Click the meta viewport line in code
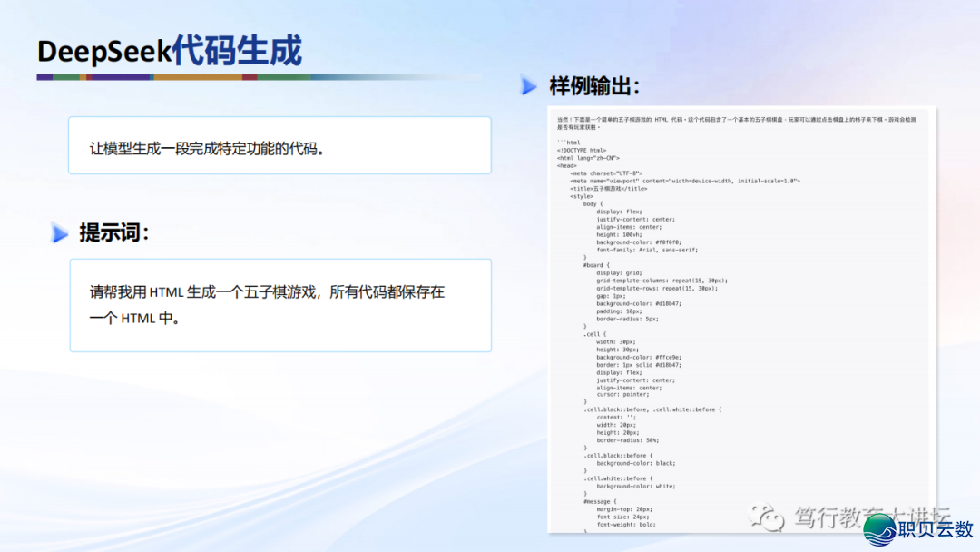 coord(685,181)
